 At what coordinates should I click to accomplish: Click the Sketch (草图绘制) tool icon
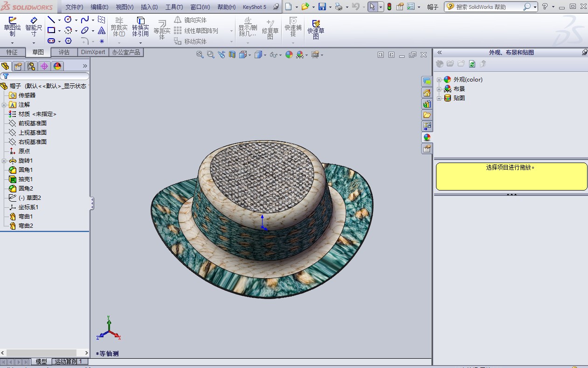pos(13,20)
